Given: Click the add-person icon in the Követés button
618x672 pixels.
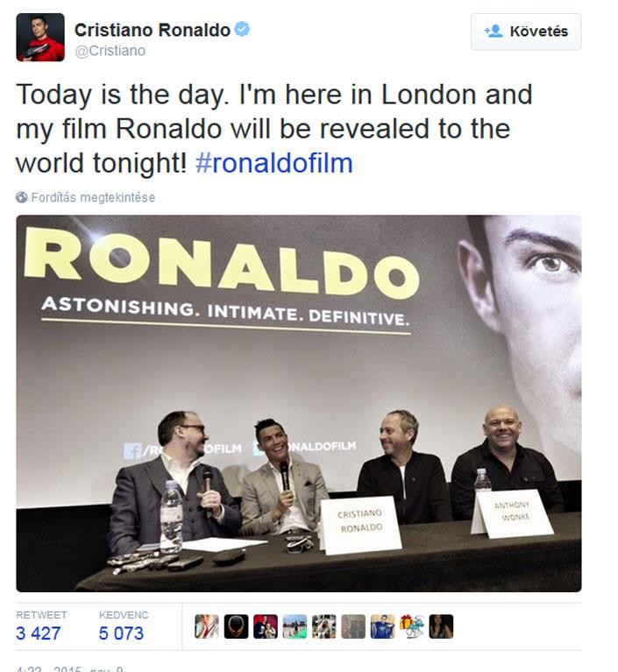Looking at the screenshot, I should 494,31.
